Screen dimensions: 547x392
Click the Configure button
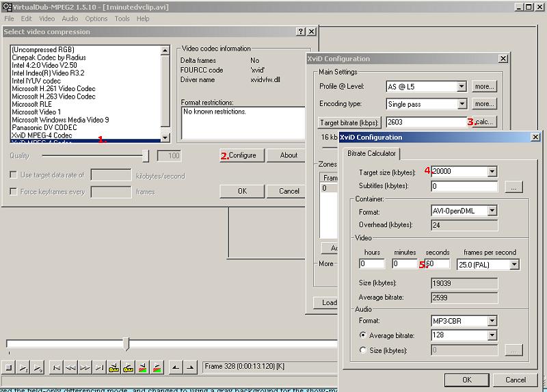click(242, 155)
